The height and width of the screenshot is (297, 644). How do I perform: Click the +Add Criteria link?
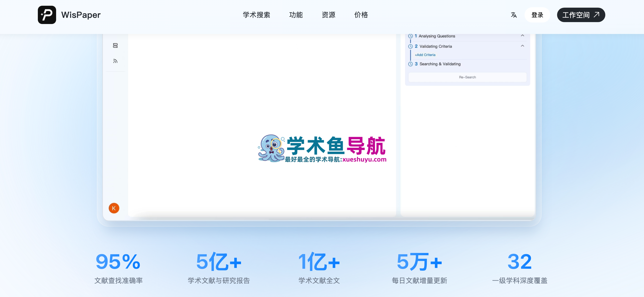(425, 55)
